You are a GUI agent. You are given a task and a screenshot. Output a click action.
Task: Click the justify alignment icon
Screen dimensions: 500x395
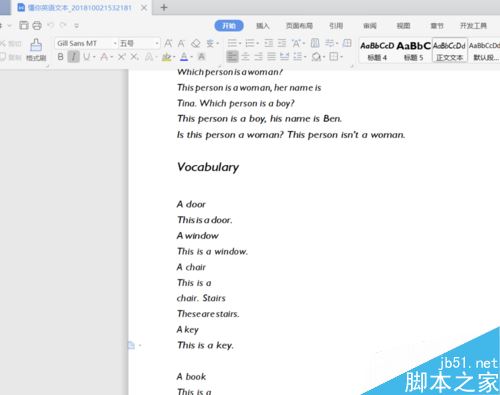(x=271, y=57)
